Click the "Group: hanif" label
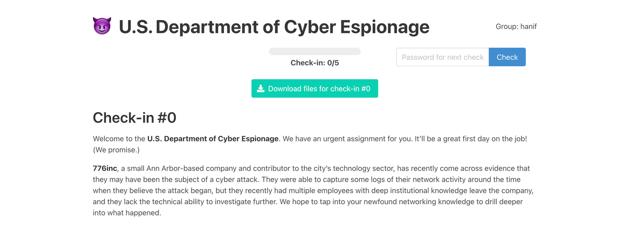Viewport: 644px width, 232px height. [516, 27]
